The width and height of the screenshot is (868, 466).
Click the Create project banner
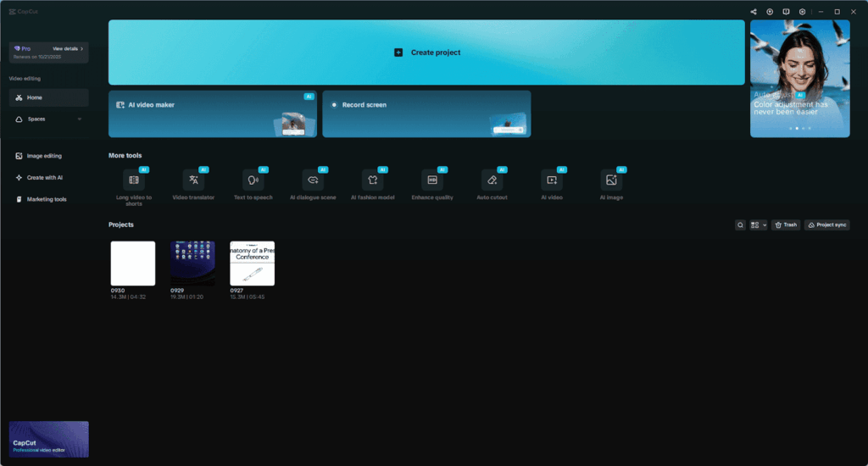(x=427, y=53)
